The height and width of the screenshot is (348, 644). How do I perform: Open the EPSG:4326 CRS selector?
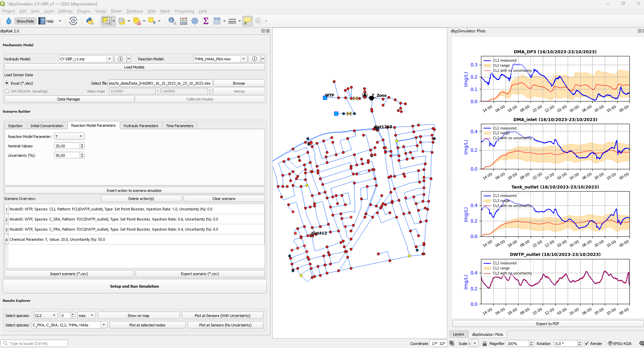coord(620,343)
